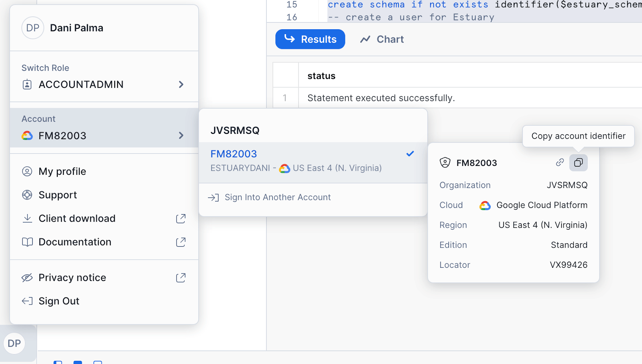Click the 'create a user for Estuary' comment line
Viewport: 642px width, 364px height.
click(x=411, y=17)
